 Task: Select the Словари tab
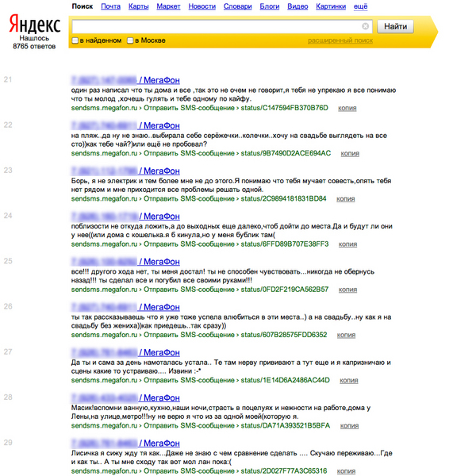pyautogui.click(x=237, y=6)
